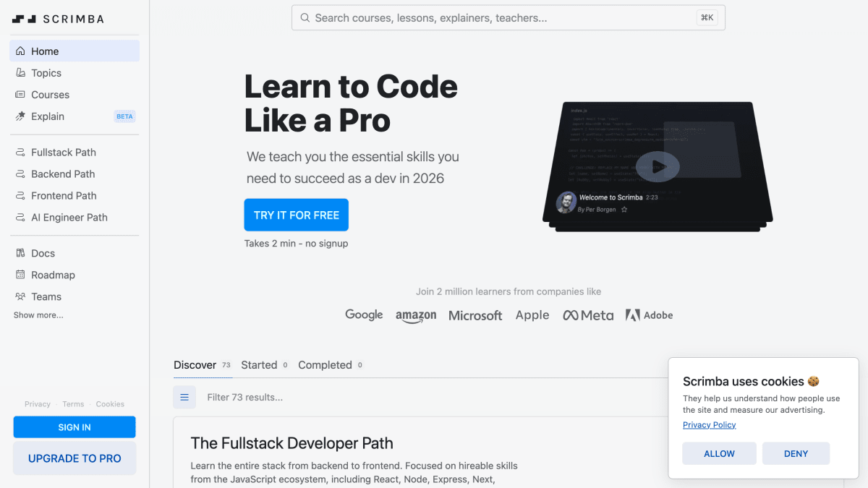The image size is (868, 488).
Task: Open Courses in the sidebar
Action: [x=75, y=95]
